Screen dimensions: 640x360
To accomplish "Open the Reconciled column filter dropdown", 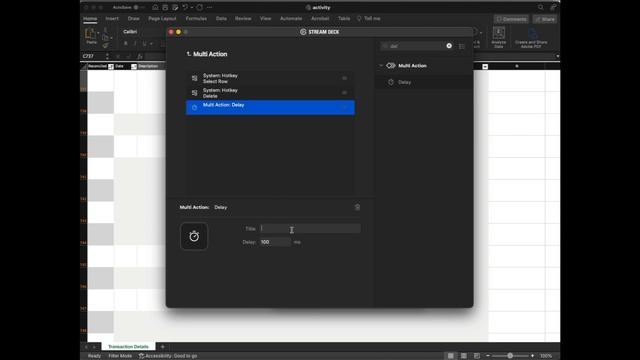I will click(111, 66).
